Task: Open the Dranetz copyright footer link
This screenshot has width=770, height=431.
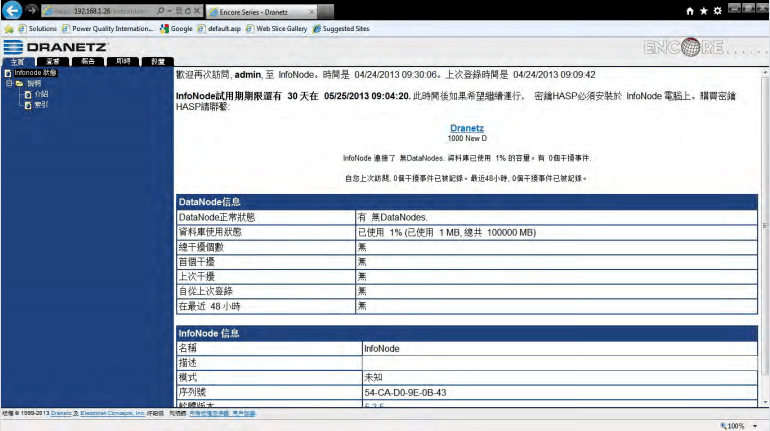Action: (61, 413)
